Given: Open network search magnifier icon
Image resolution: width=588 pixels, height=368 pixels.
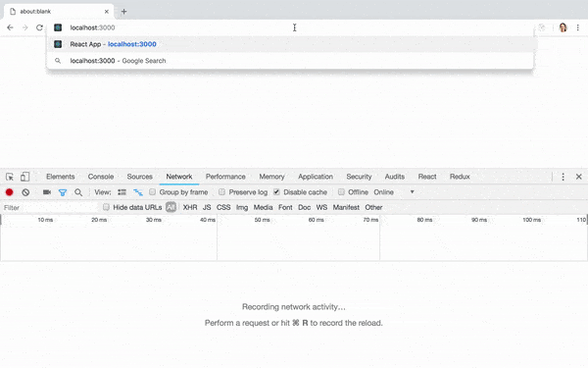Looking at the screenshot, I should point(78,192).
